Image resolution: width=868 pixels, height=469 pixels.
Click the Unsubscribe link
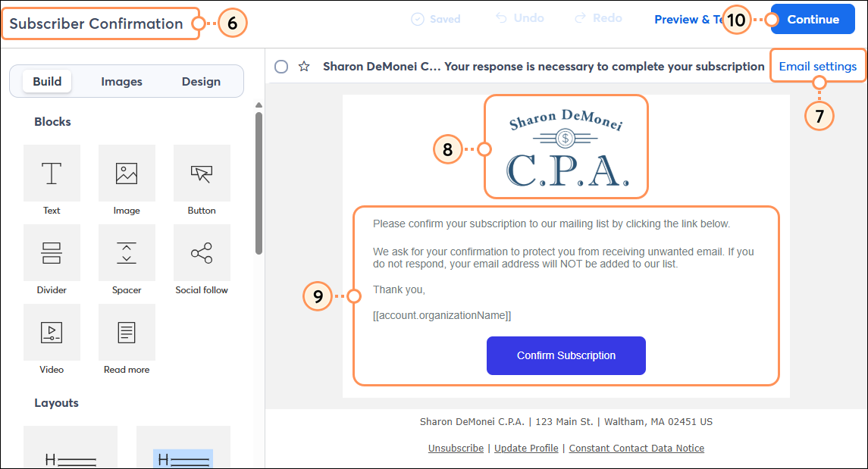(x=456, y=448)
